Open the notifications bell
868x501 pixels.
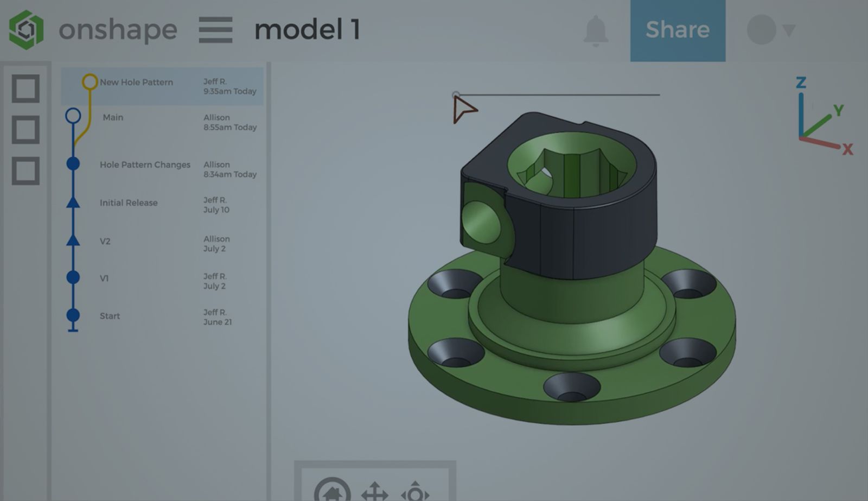coord(595,30)
